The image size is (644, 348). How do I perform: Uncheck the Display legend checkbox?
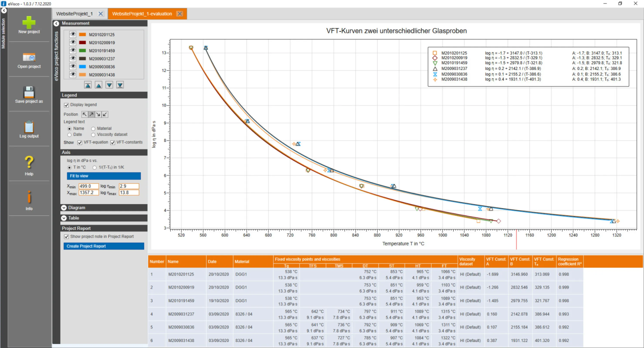(x=66, y=105)
